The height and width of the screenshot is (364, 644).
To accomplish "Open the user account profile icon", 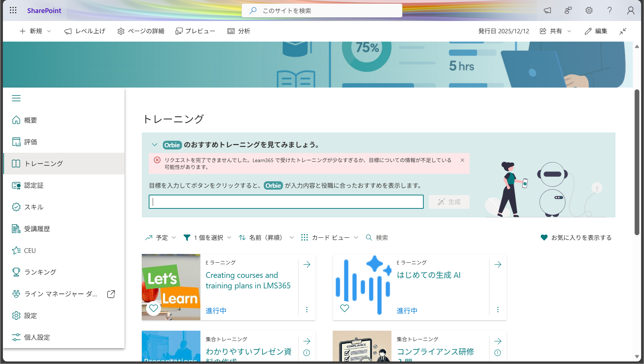I will [x=631, y=10].
